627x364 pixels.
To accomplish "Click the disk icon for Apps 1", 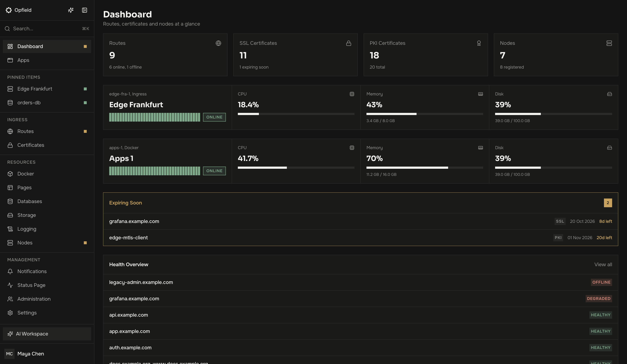I will pyautogui.click(x=609, y=148).
